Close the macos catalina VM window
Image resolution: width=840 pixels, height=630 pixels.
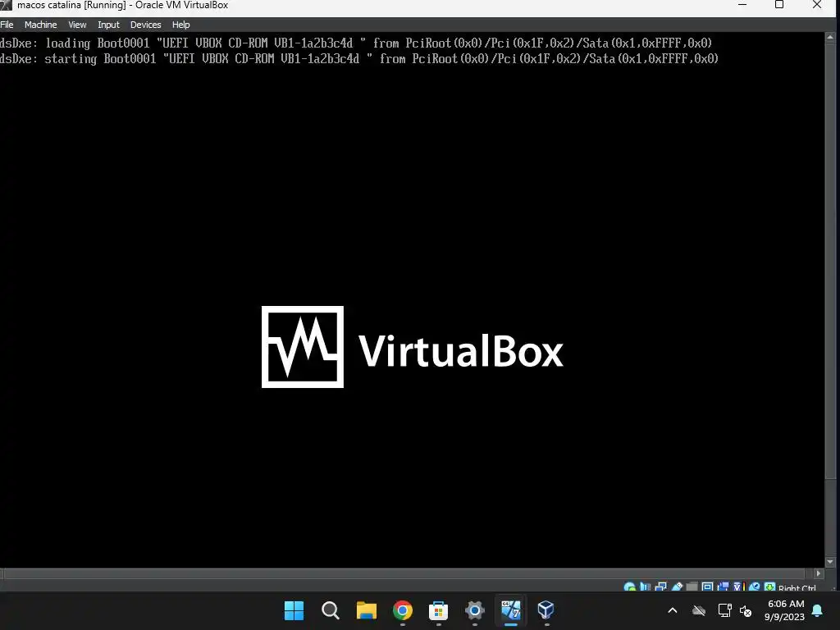pos(817,5)
